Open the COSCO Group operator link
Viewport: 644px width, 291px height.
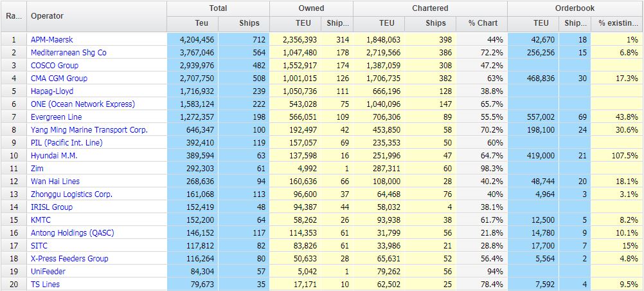(x=55, y=66)
